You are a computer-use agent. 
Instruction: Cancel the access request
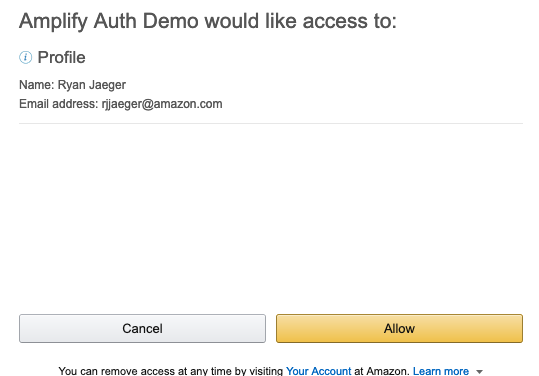tap(142, 328)
